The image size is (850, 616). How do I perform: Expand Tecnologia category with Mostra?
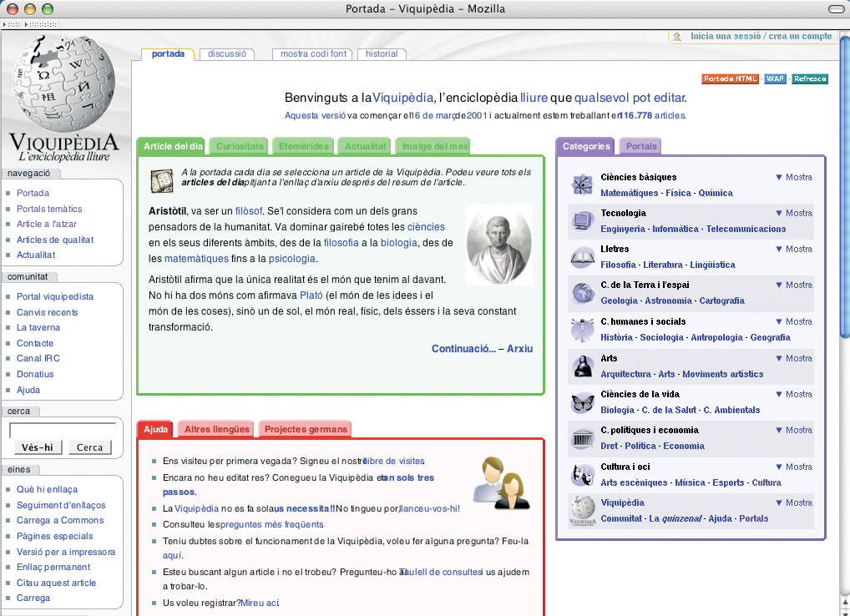pos(793,213)
